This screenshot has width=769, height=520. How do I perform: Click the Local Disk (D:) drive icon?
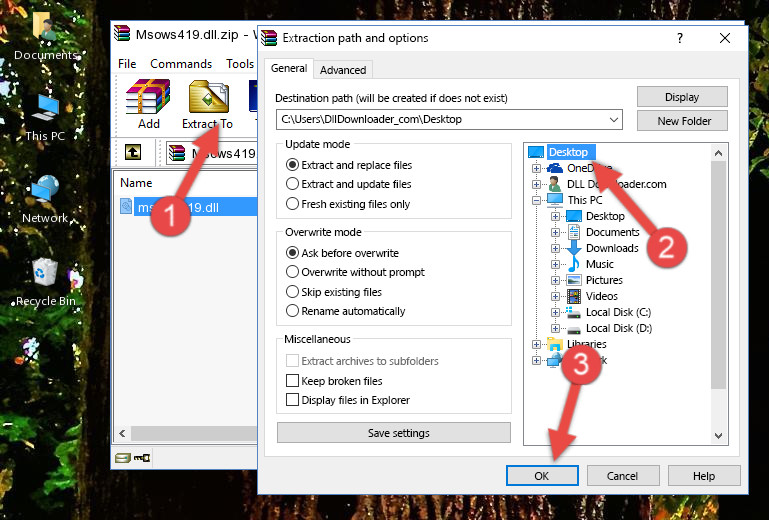pyautogui.click(x=574, y=329)
